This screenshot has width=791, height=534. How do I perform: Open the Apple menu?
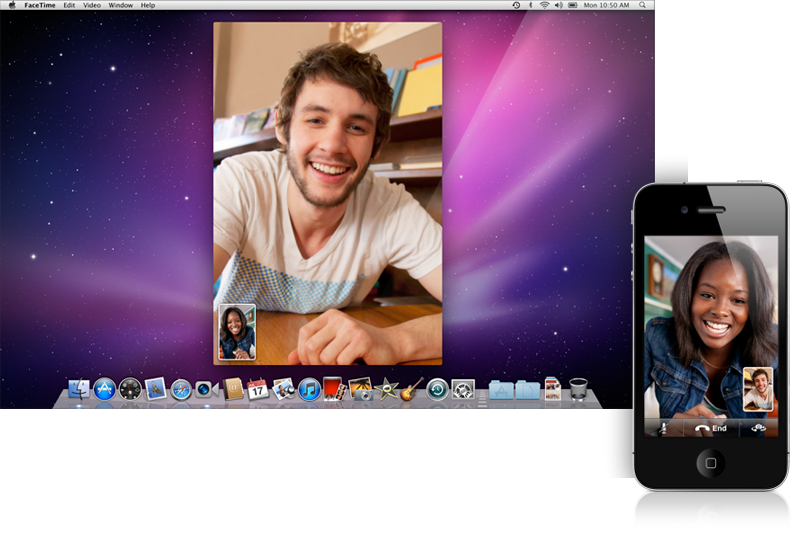[11, 5]
